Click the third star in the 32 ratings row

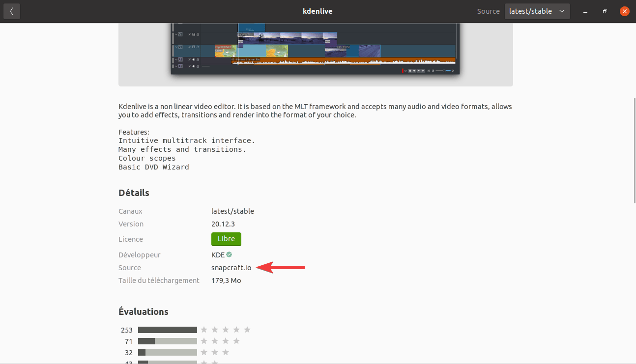(226, 352)
